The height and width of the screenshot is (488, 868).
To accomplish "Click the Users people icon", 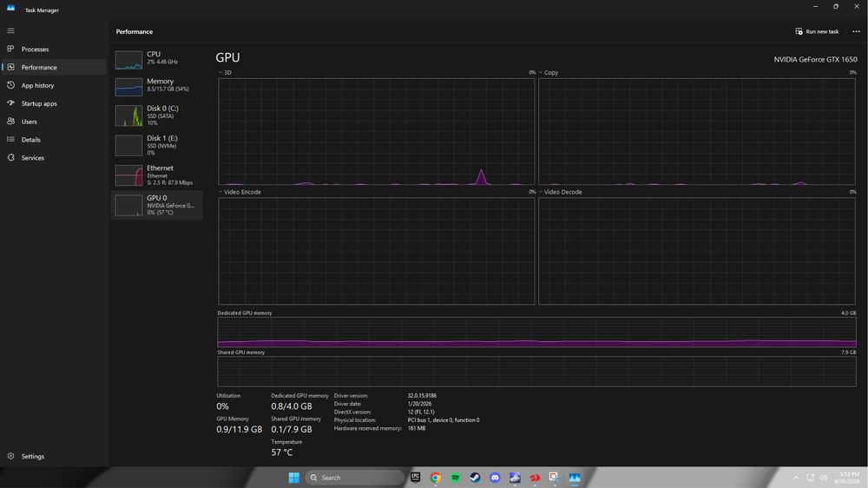I will click(10, 122).
